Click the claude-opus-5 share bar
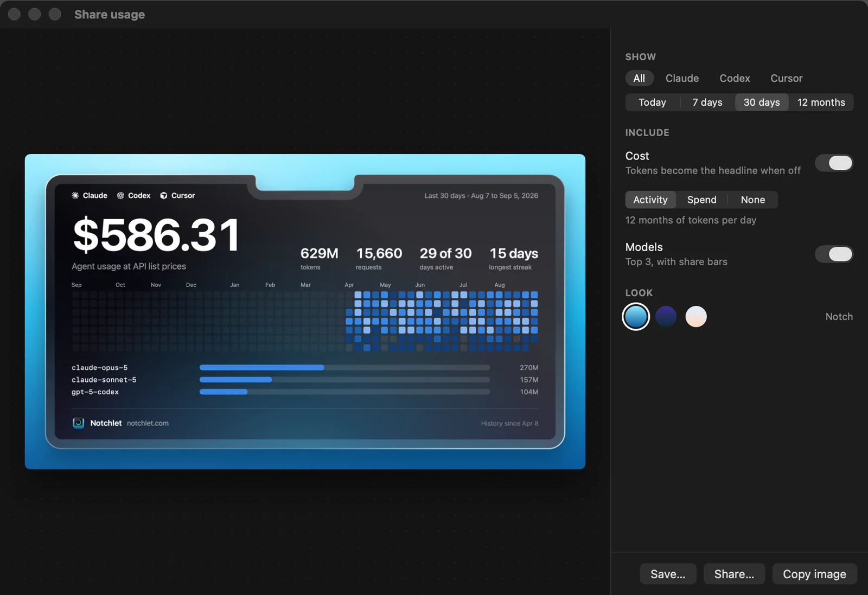The height and width of the screenshot is (595, 868). [x=344, y=368]
